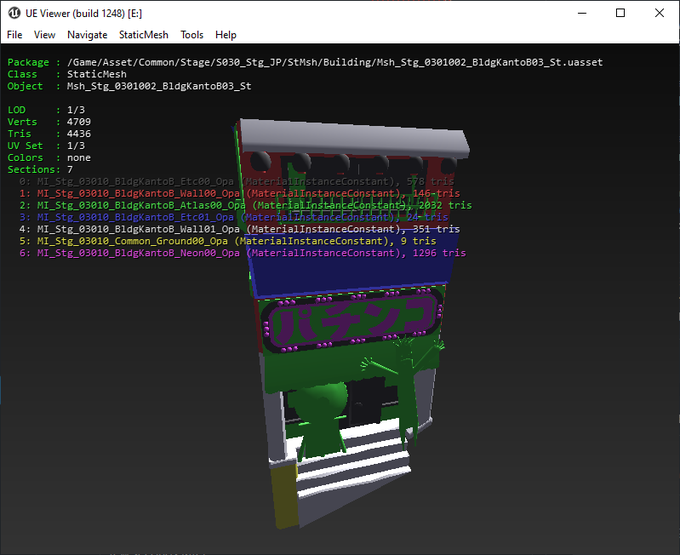Viewport: 680px width, 555px height.
Task: Close the UE Viewer window
Action: (658, 13)
